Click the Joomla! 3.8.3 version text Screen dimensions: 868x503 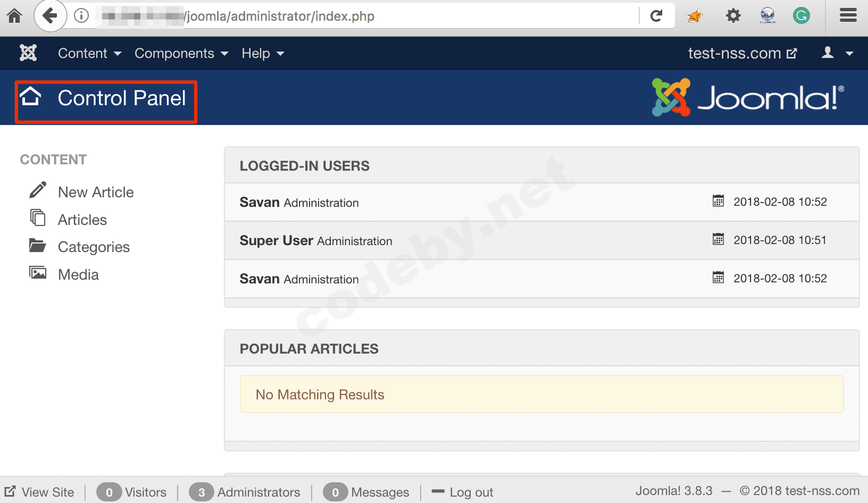pyautogui.click(x=674, y=491)
